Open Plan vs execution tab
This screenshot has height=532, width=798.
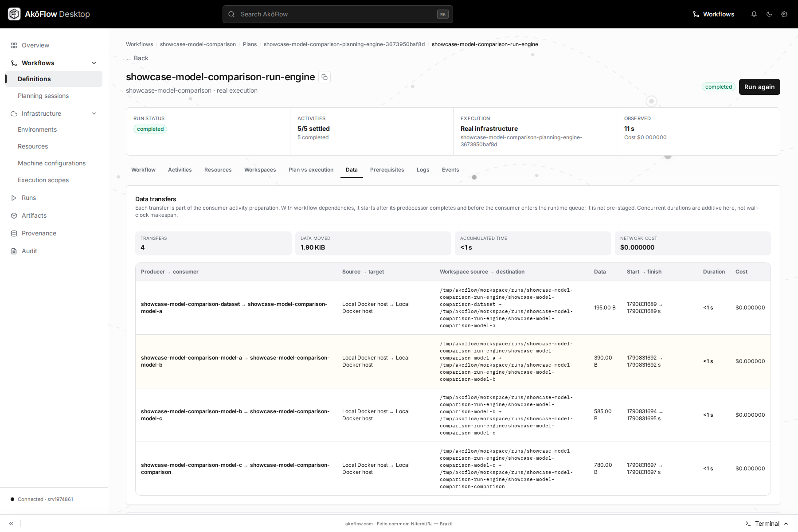tap(311, 170)
